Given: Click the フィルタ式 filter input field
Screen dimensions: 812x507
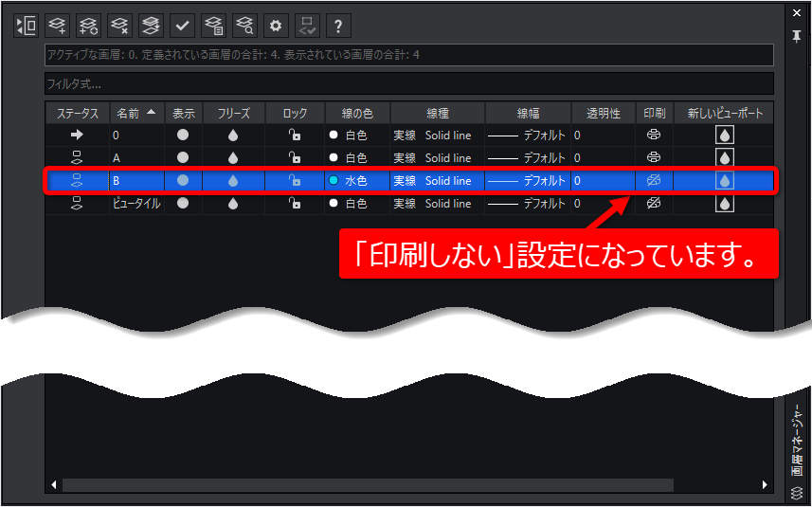Looking at the screenshot, I should [x=409, y=84].
